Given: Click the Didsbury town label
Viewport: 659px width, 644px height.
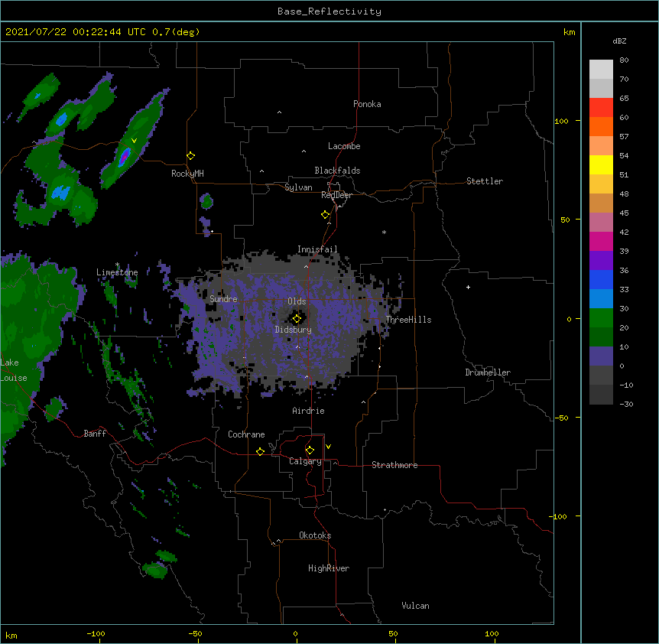Looking at the screenshot, I should point(294,330).
